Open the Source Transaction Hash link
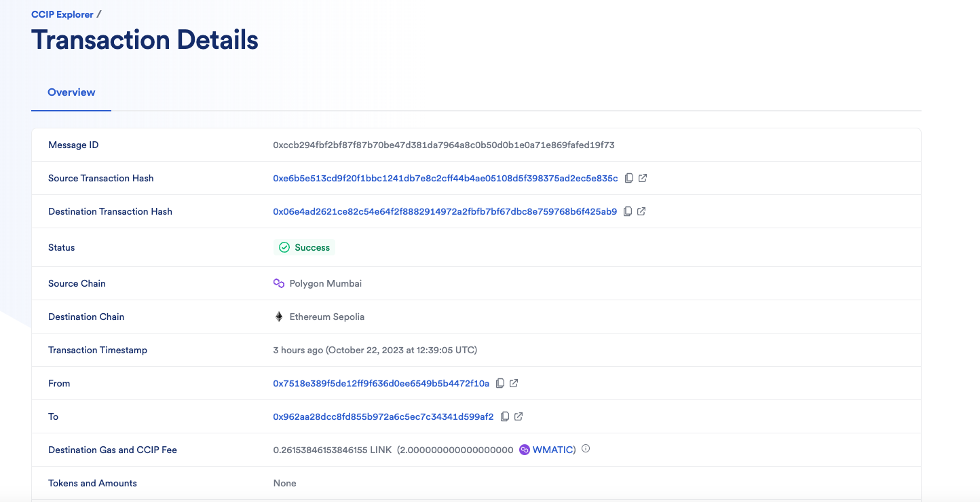 [445, 178]
